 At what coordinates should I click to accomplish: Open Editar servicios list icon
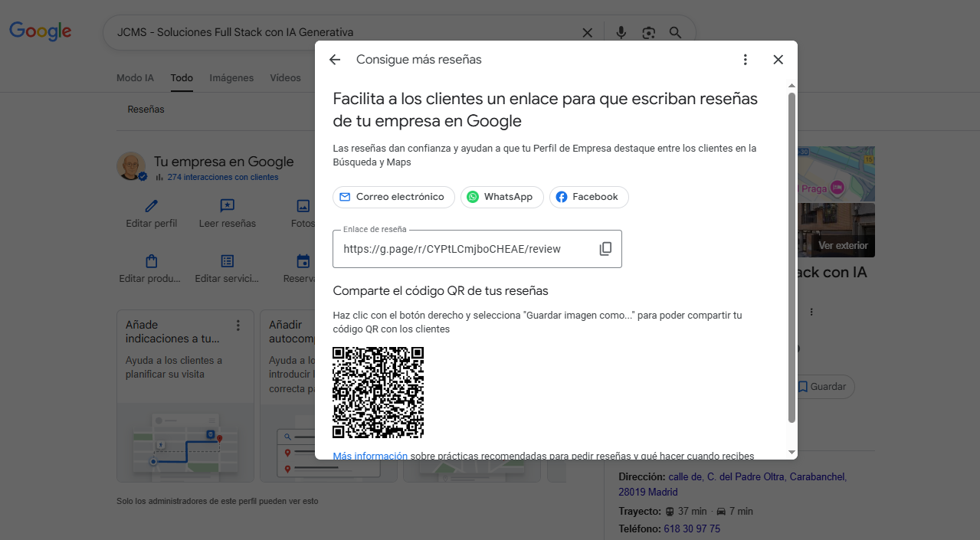tap(227, 261)
